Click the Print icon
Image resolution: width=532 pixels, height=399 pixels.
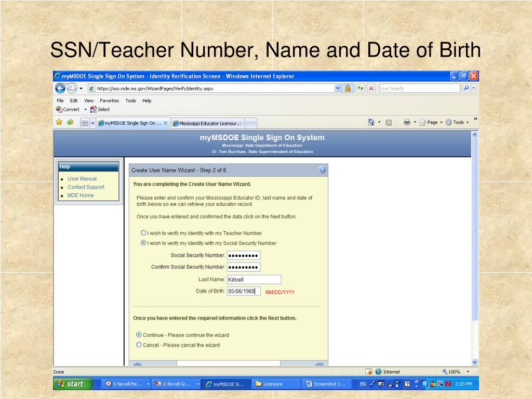coord(407,123)
